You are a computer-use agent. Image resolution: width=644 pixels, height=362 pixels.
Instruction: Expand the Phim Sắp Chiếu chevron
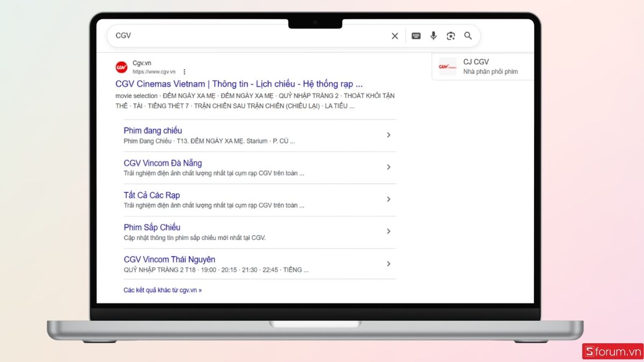click(389, 231)
